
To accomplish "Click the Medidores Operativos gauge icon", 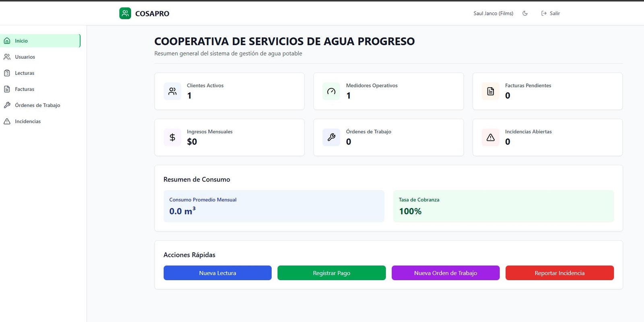I will coord(331,91).
